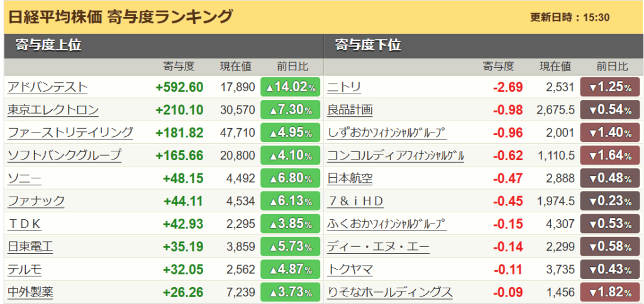Open the 日本航空 stock page
The width and height of the screenshot is (644, 304).
350,178
